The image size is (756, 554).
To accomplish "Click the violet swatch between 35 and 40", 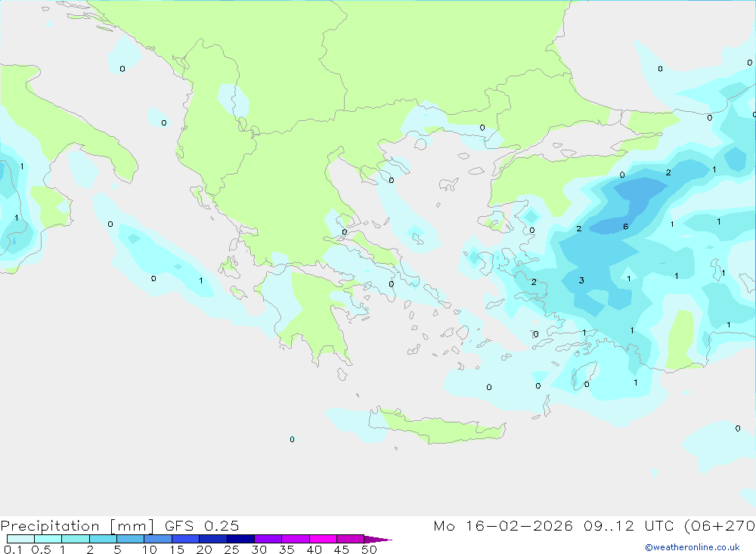I will coord(296,539).
